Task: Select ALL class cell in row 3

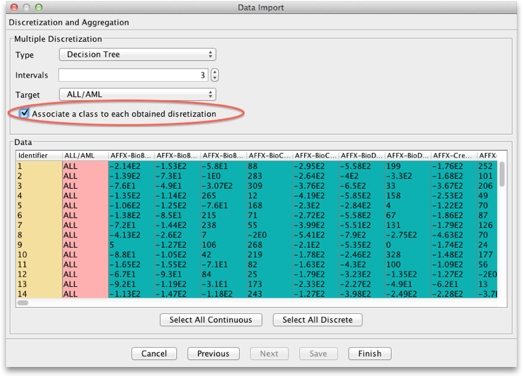Action: (85, 186)
